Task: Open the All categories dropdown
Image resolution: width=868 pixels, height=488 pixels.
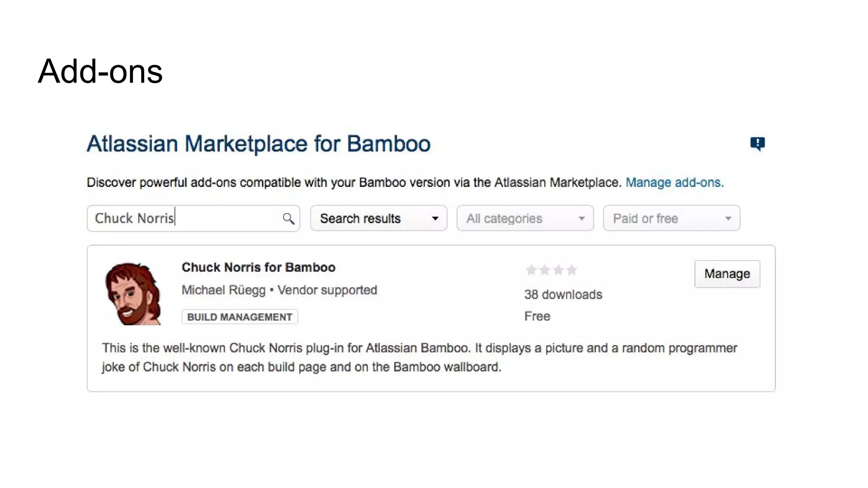Action: tap(525, 218)
